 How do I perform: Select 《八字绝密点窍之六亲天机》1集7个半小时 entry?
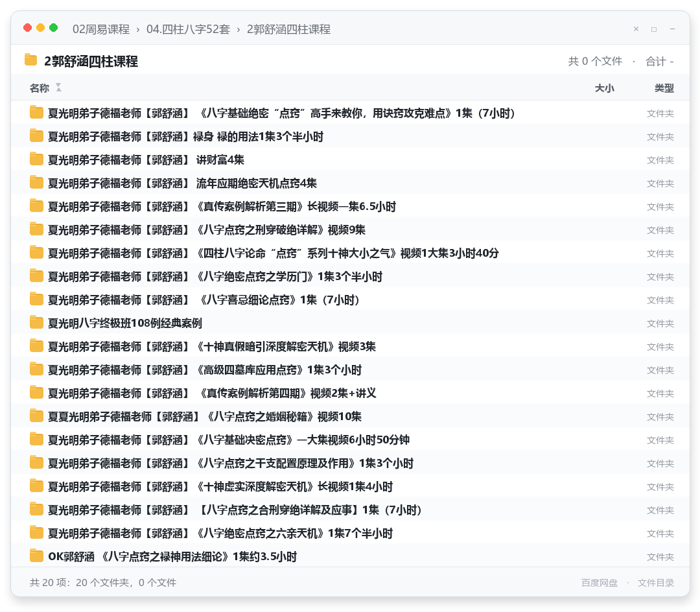[220, 533]
